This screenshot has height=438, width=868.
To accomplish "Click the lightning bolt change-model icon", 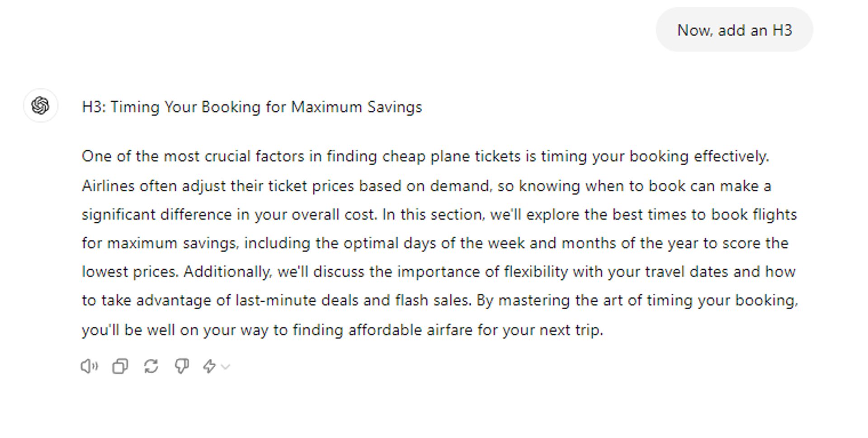I will 209,366.
